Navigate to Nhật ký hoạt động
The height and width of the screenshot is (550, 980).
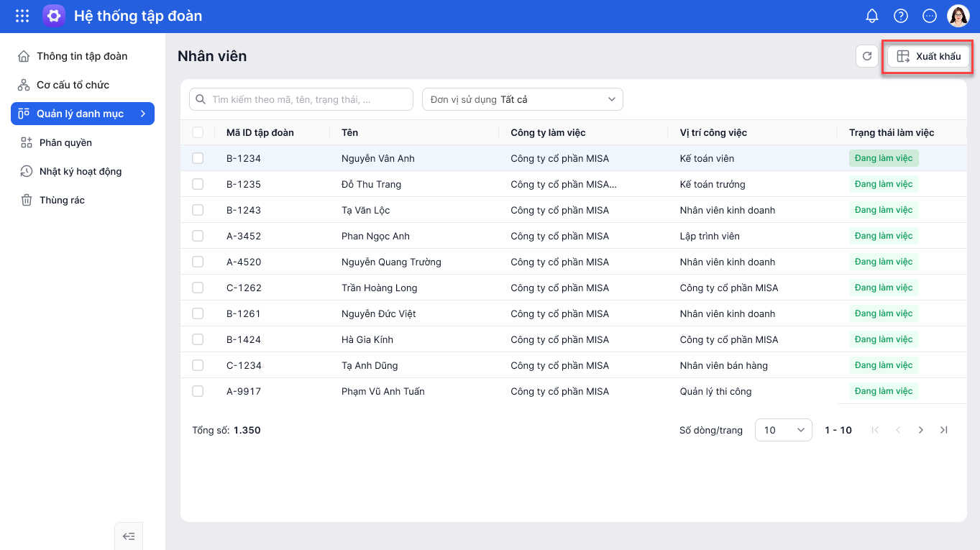(80, 171)
